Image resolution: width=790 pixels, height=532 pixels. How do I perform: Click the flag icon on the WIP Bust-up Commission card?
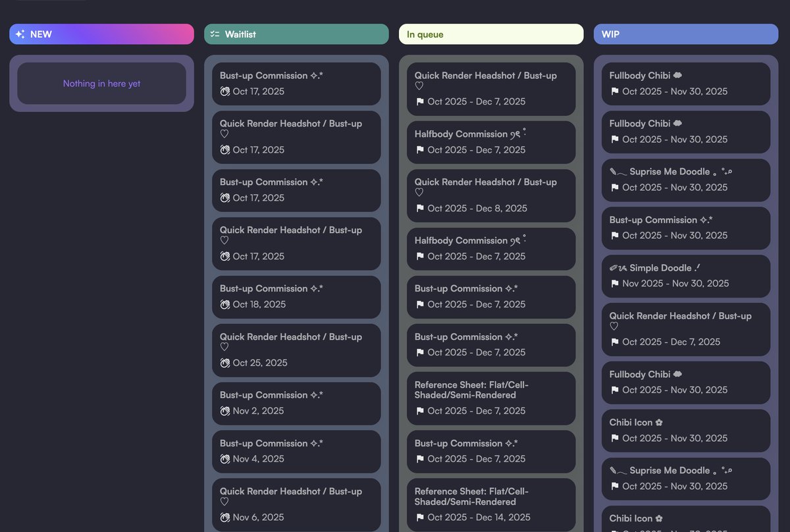[614, 235]
